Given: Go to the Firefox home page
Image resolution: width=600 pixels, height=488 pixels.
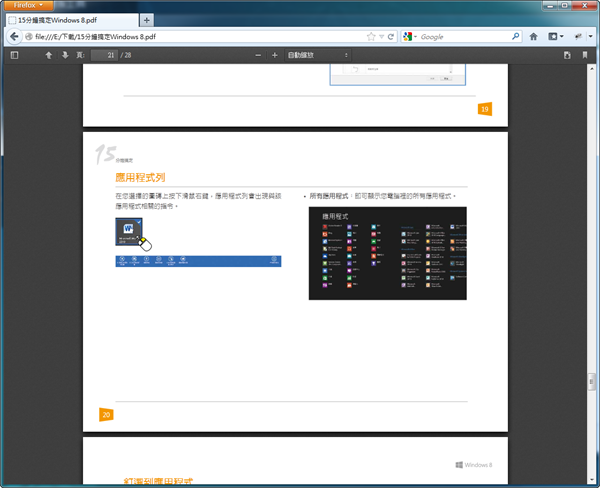Looking at the screenshot, I should 533,37.
